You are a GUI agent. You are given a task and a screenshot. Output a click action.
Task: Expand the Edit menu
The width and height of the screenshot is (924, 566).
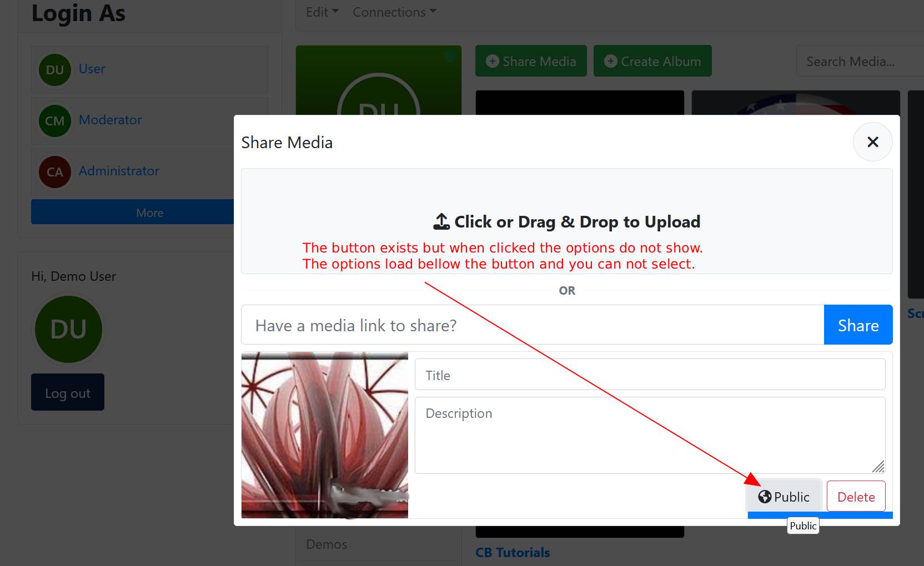click(x=322, y=12)
